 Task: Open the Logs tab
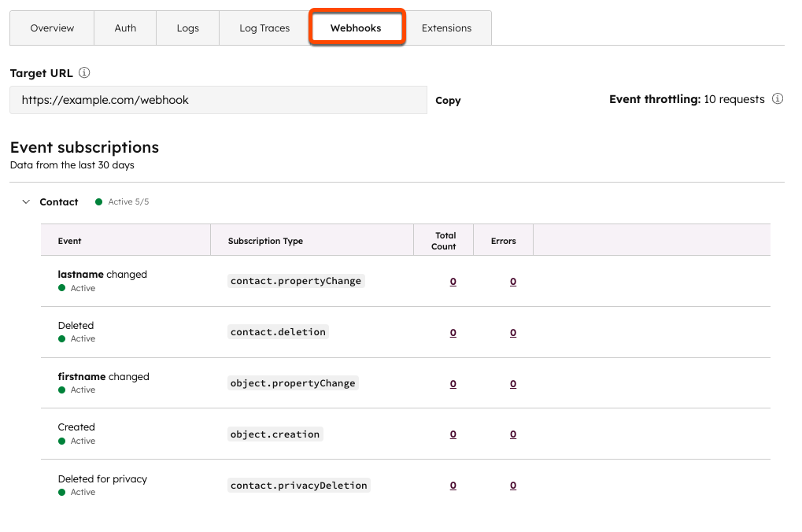click(187, 28)
